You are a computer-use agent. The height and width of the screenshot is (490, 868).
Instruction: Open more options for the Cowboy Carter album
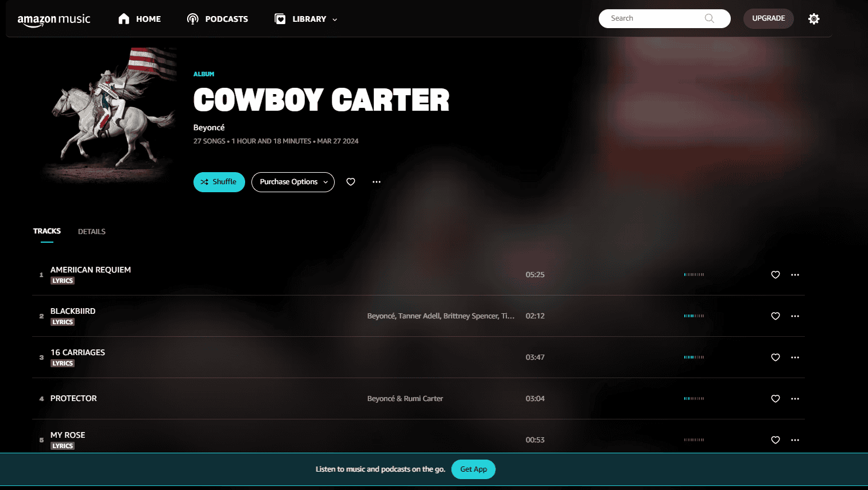point(377,182)
